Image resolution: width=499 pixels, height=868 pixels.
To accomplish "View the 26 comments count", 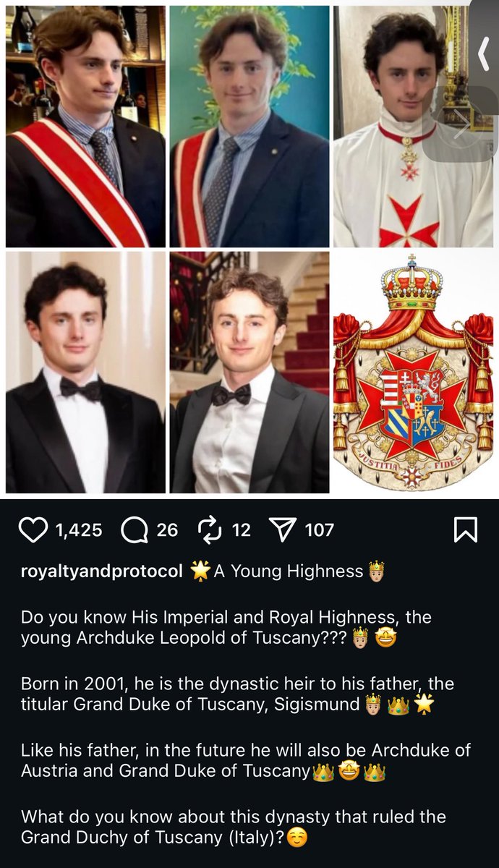I will (x=167, y=530).
